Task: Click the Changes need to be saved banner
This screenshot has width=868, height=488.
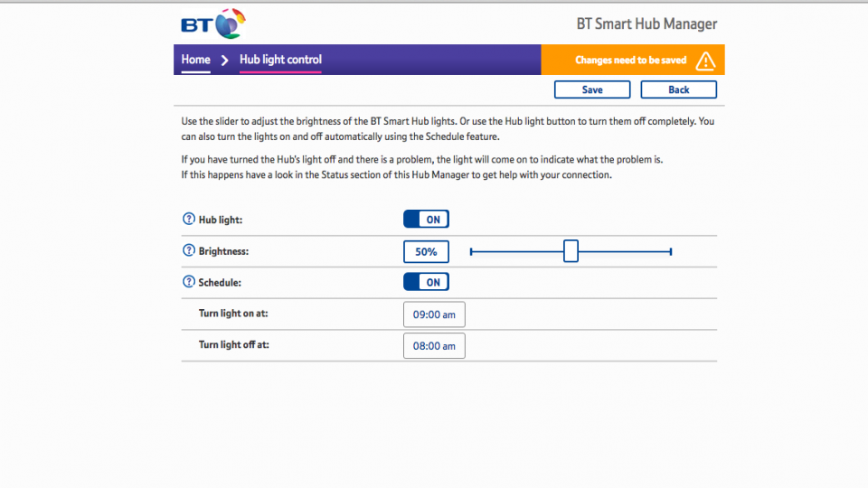Action: click(633, 60)
